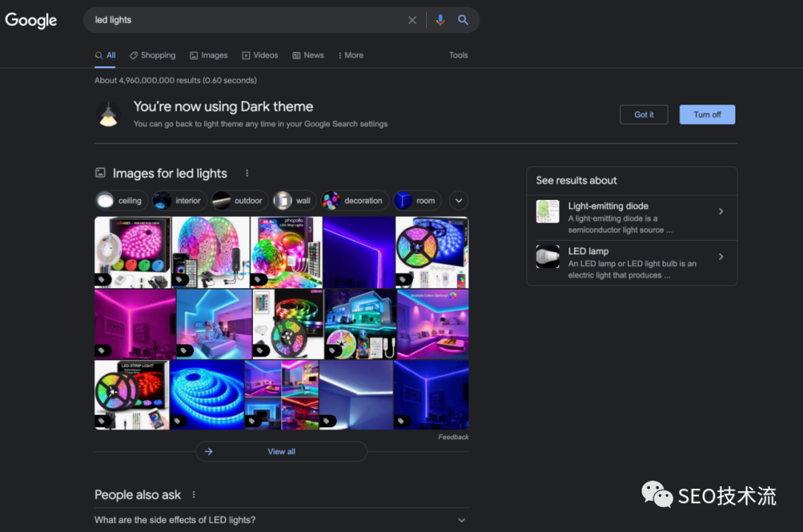Select the ceiling image filter chip
The height and width of the screenshot is (532, 803).
119,201
